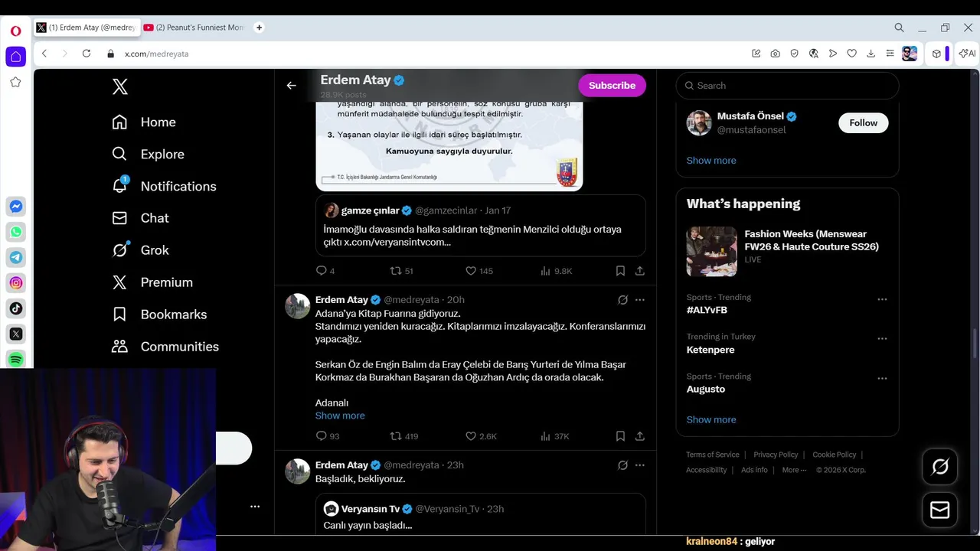The image size is (980, 551).
Task: Open the page translate icon
Action: click(814, 54)
